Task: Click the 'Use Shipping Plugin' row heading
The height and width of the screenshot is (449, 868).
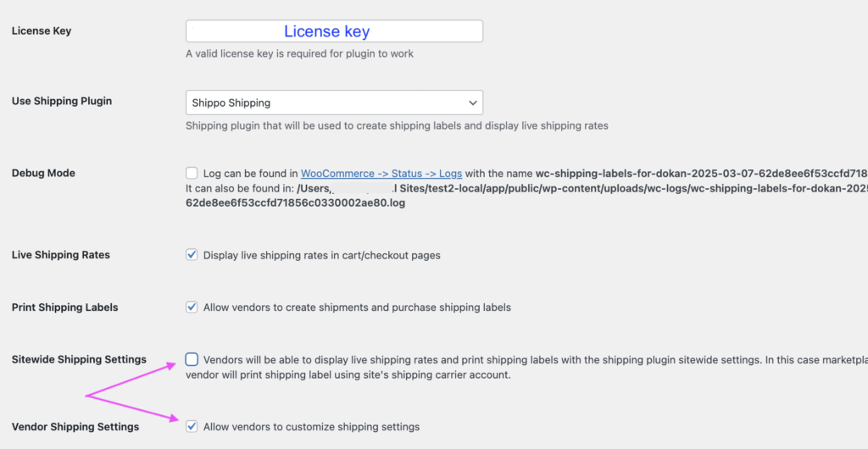Action: click(x=62, y=102)
